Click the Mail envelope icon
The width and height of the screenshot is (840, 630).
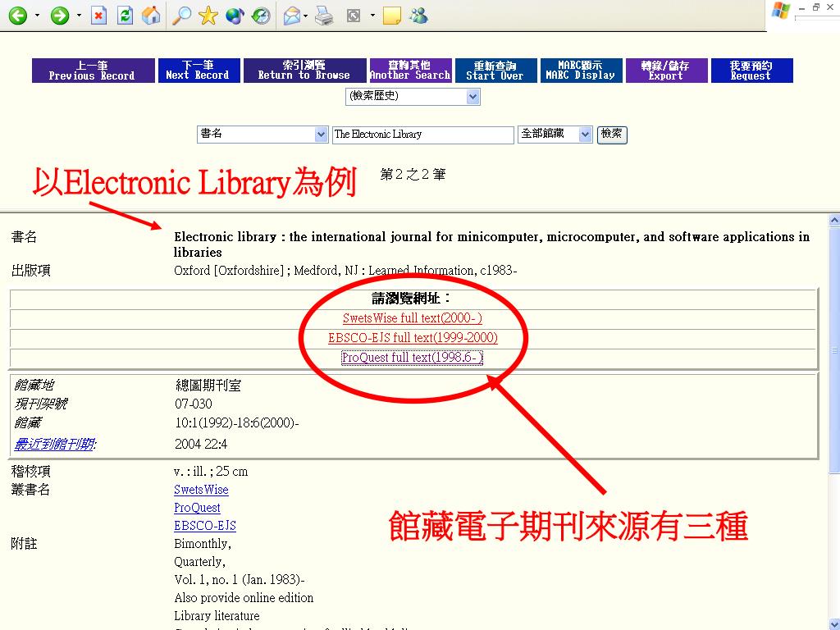291,16
